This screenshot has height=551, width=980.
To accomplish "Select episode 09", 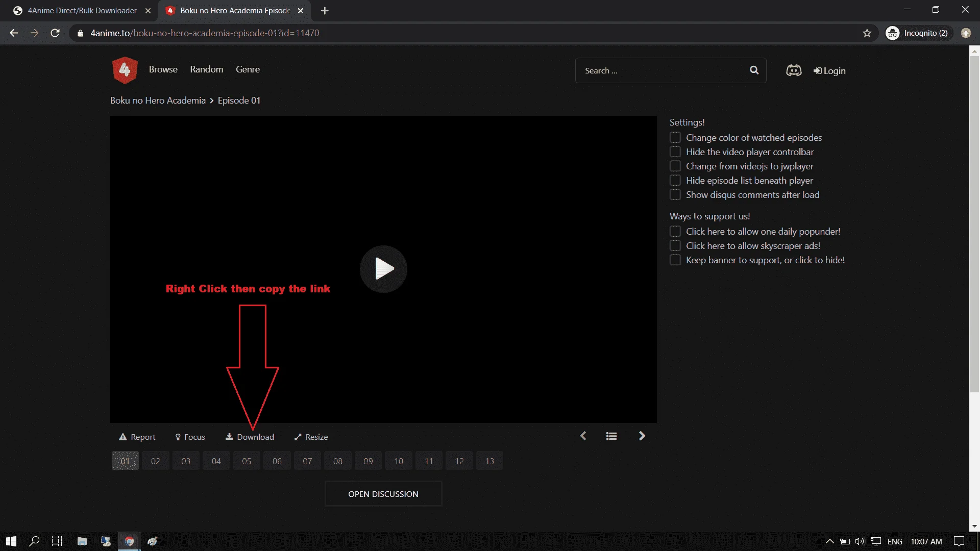I will 368,461.
